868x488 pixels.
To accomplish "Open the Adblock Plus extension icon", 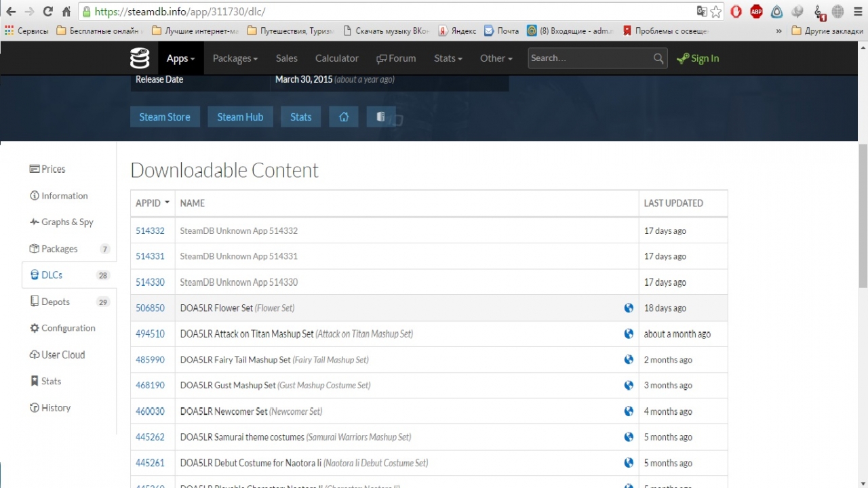I will pos(756,12).
